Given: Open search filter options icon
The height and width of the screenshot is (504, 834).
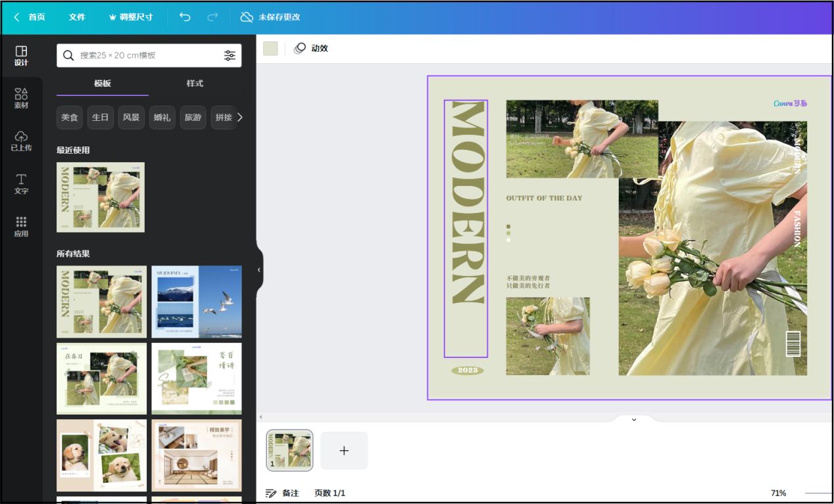Looking at the screenshot, I should coord(230,55).
